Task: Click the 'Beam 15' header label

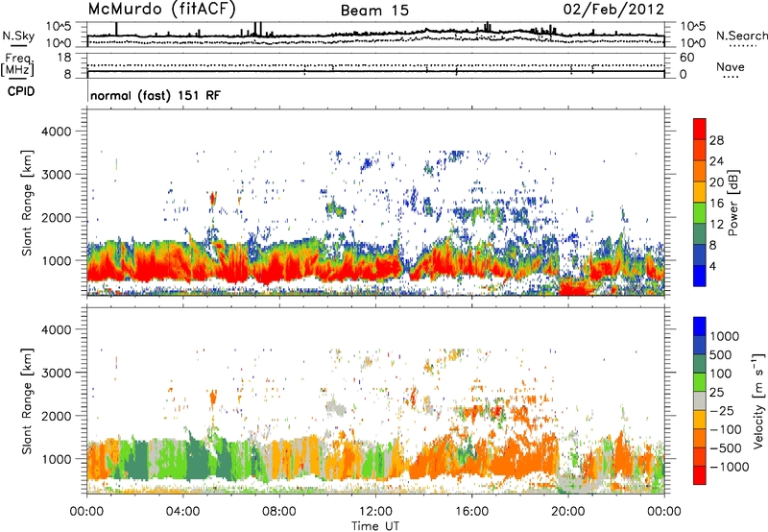Action: tap(374, 11)
